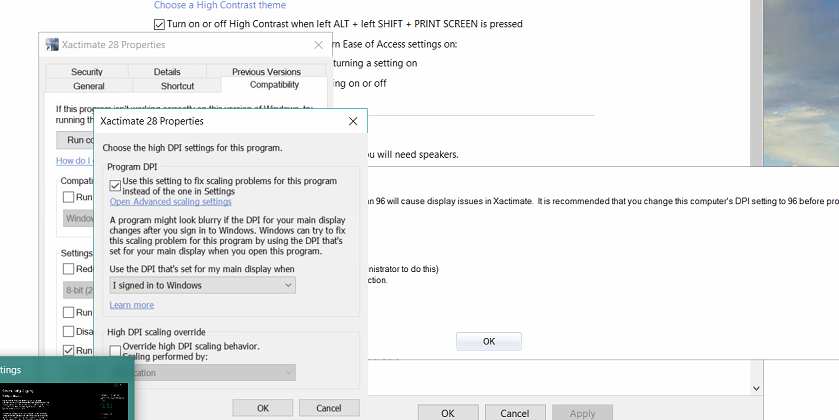Image resolution: width=839 pixels, height=420 pixels.
Task: Toggle the 'Run' checkbox below the 8-bit dropdown
Action: (68, 312)
